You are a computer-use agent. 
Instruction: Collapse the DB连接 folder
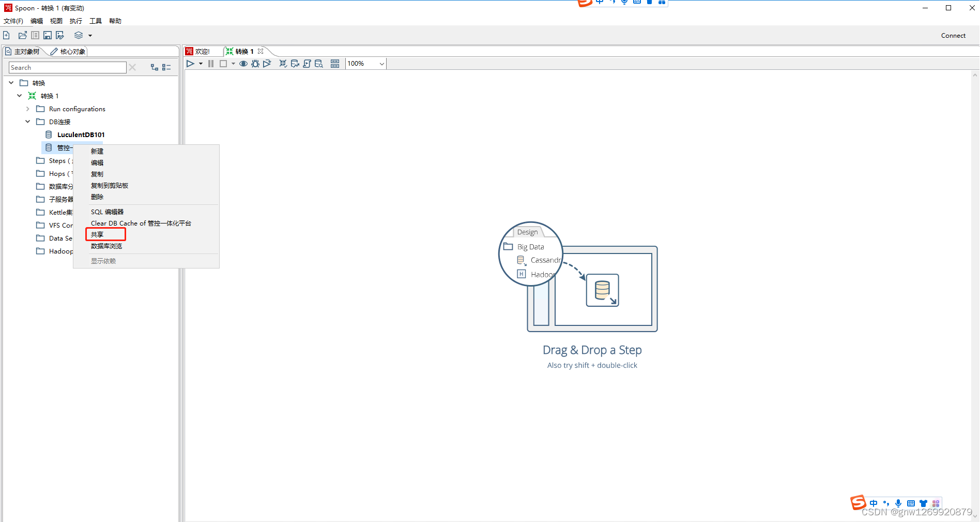pyautogui.click(x=27, y=122)
